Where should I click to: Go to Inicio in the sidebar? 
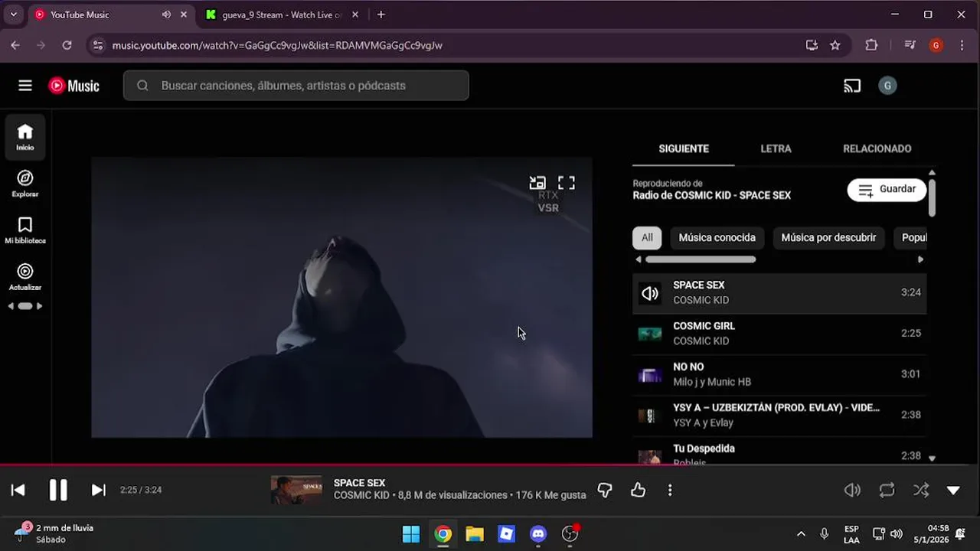click(x=25, y=137)
